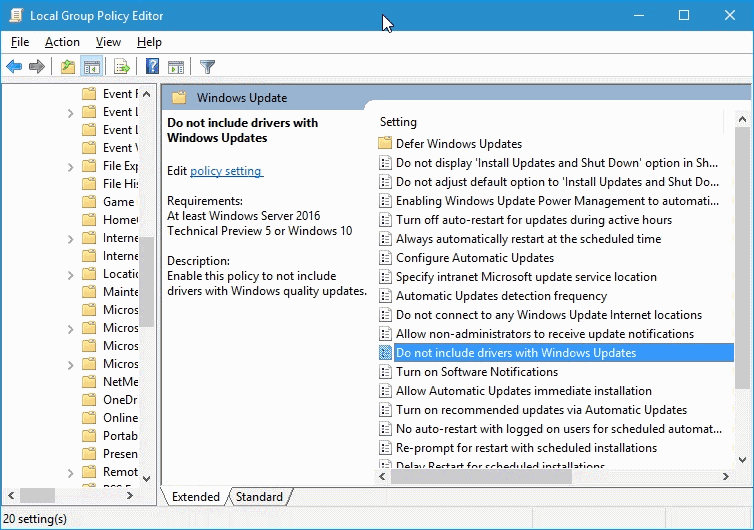Click tree pane scroll down arrow
The image size is (754, 530).
pyautogui.click(x=147, y=479)
